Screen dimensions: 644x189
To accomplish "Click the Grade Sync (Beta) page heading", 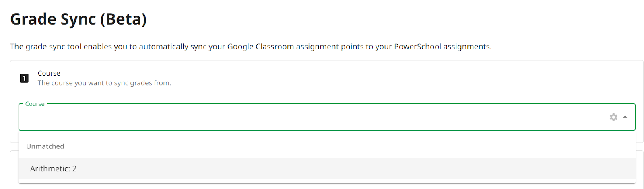I will click(x=78, y=19).
